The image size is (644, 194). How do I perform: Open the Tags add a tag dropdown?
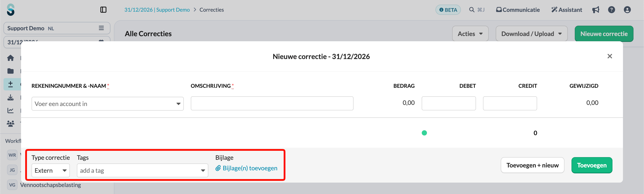(143, 171)
